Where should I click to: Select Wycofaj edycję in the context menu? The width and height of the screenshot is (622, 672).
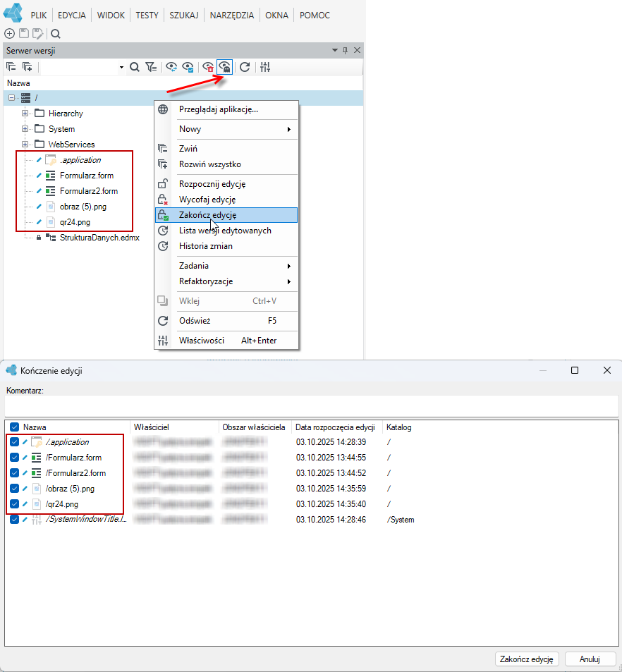click(x=226, y=200)
